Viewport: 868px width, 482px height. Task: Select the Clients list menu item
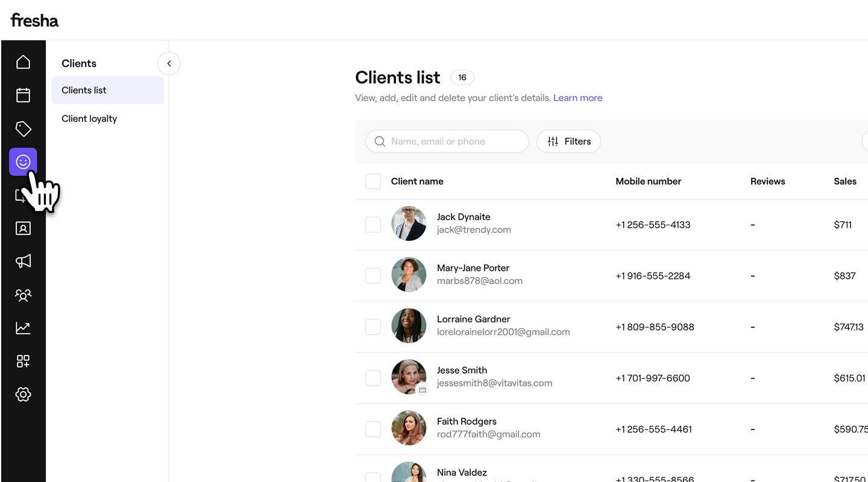[108, 90]
